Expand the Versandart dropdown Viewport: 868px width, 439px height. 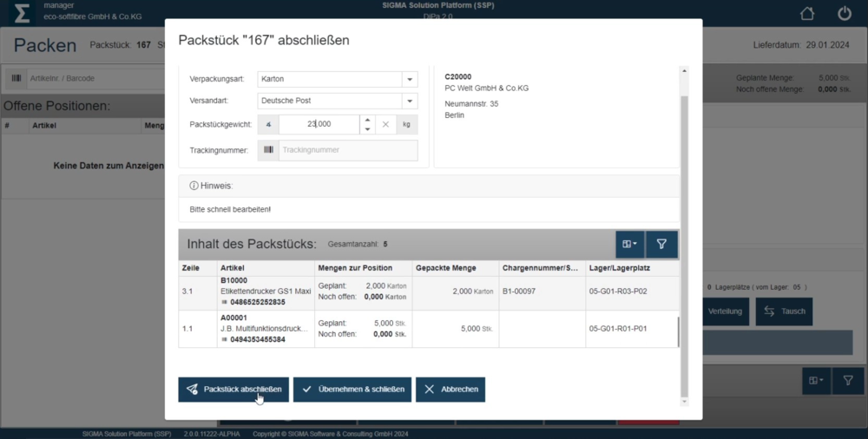(x=409, y=101)
